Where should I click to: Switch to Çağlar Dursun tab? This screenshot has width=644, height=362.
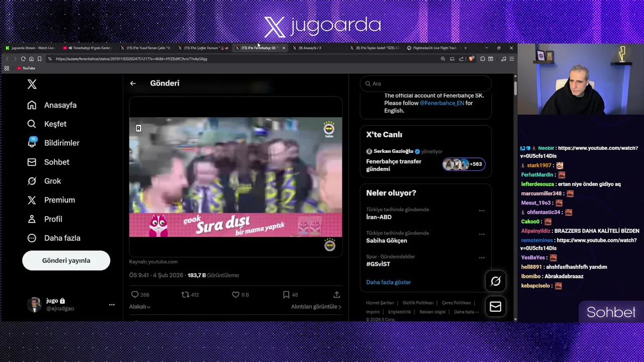(203, 48)
